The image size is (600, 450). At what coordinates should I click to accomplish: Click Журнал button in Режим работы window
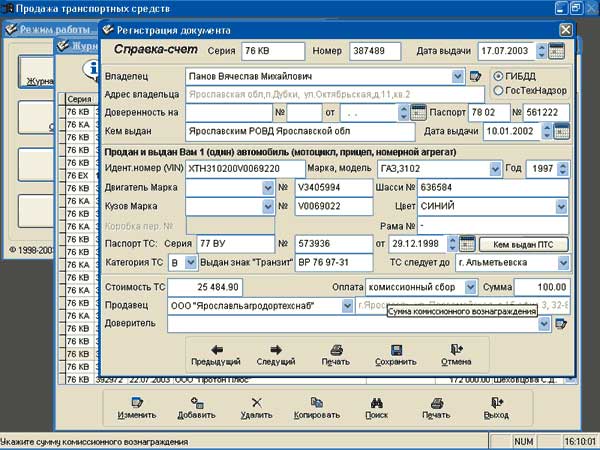[36, 72]
